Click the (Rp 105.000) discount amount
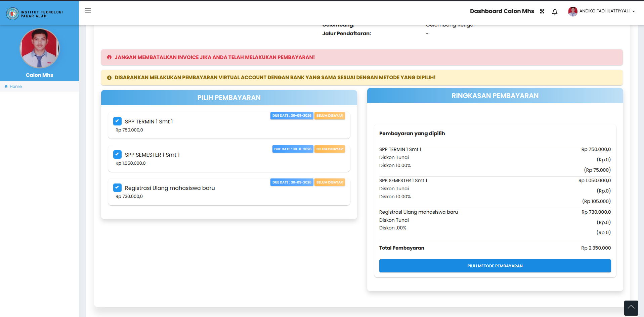Screen dimensions: 644x317 596,201
